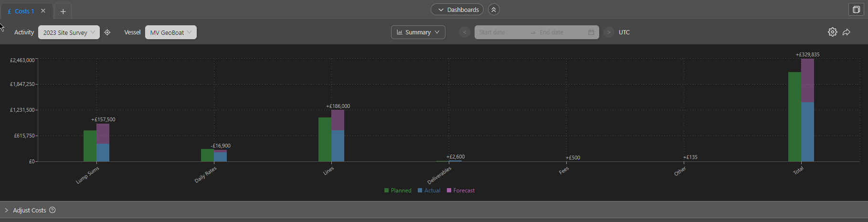Click the locate activity target icon
Screen dimensions: 868x222
click(x=107, y=32)
